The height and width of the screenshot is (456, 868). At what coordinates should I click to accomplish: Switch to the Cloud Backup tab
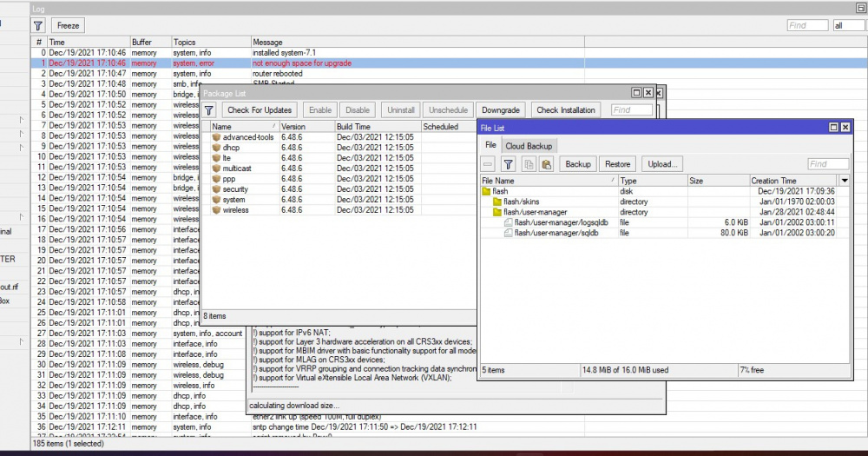point(529,146)
